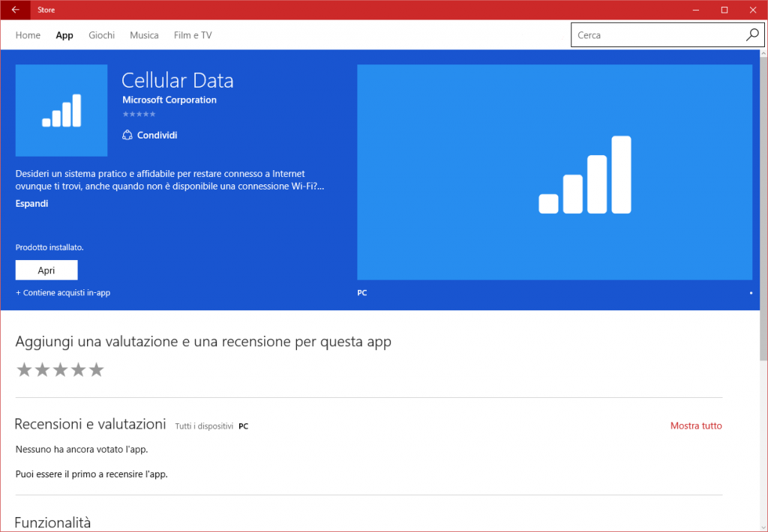Open the Home tab
This screenshot has height=532, width=768.
[28, 35]
